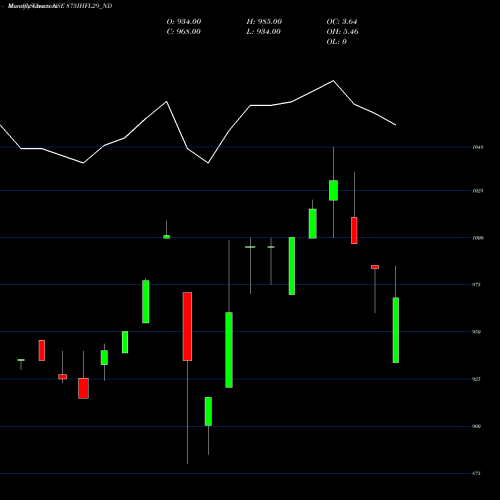Click the 1000 price axis label

click(x=478, y=238)
